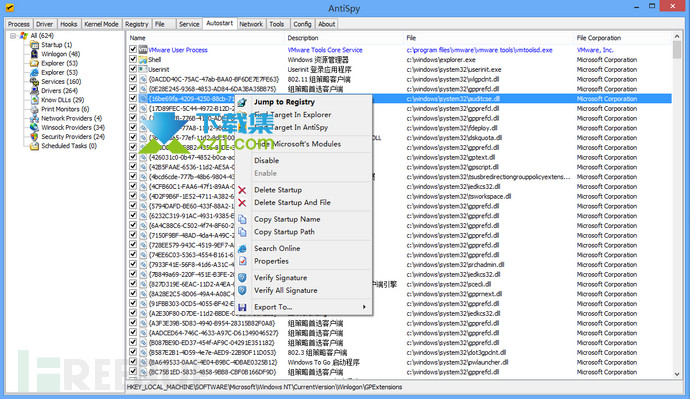The width and height of the screenshot is (690, 399).
Task: Select Verify All Signature menu entry
Action: tap(286, 290)
